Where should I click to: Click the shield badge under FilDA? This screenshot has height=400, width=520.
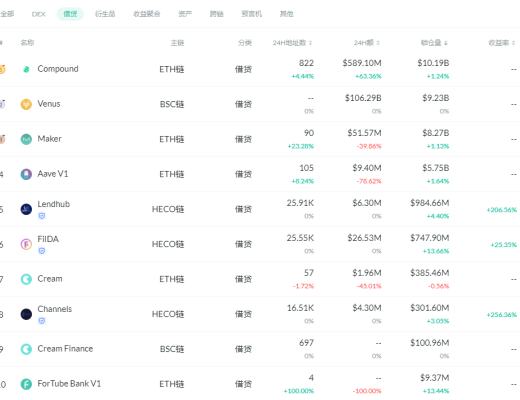pyautogui.click(x=42, y=251)
